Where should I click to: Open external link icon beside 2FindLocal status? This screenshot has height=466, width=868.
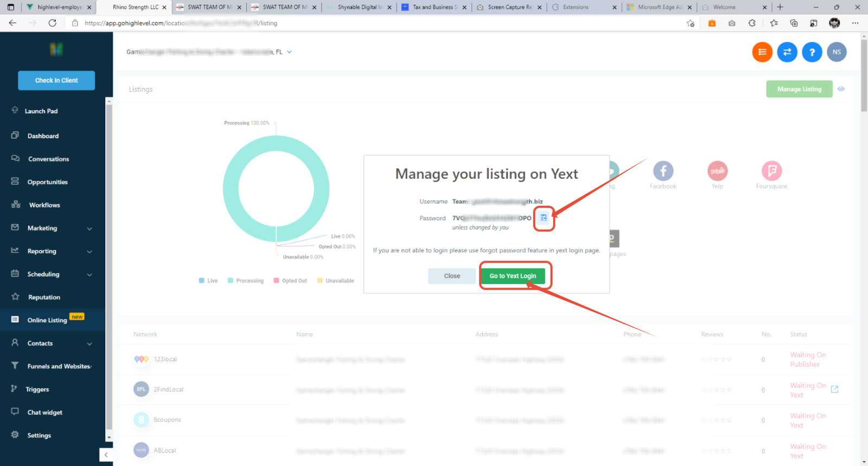click(x=834, y=390)
